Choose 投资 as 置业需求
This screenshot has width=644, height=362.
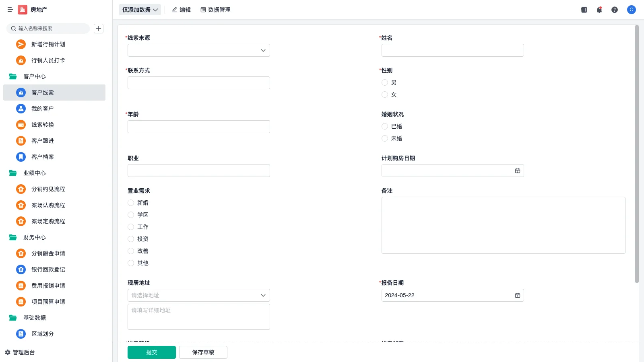[131, 239]
